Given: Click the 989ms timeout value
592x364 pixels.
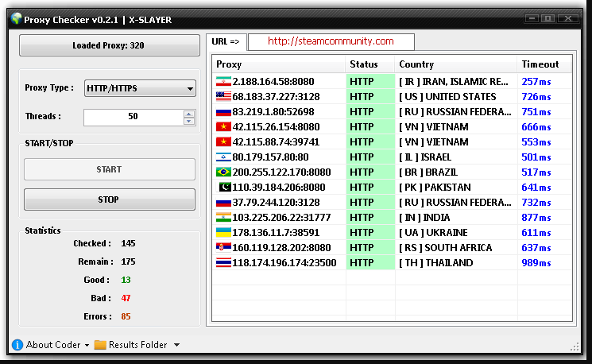Looking at the screenshot, I should point(536,263).
